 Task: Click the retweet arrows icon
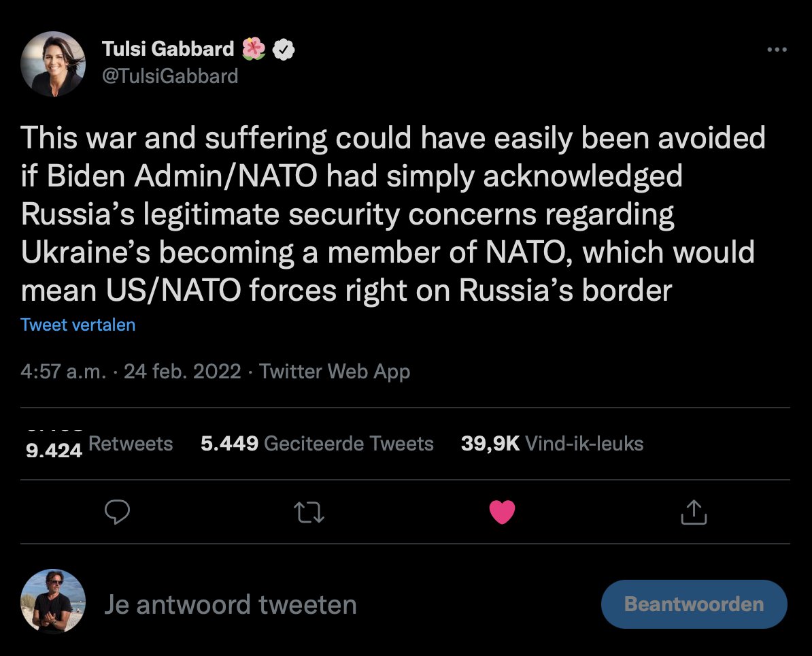311,512
